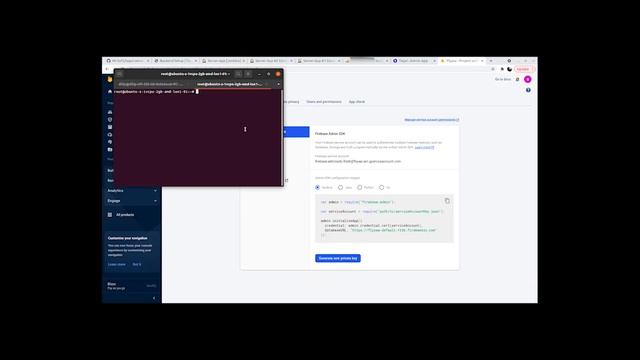The width and height of the screenshot is (640, 360).
Task: Open Project Overview home icon in sidebar
Action: pos(110,91)
